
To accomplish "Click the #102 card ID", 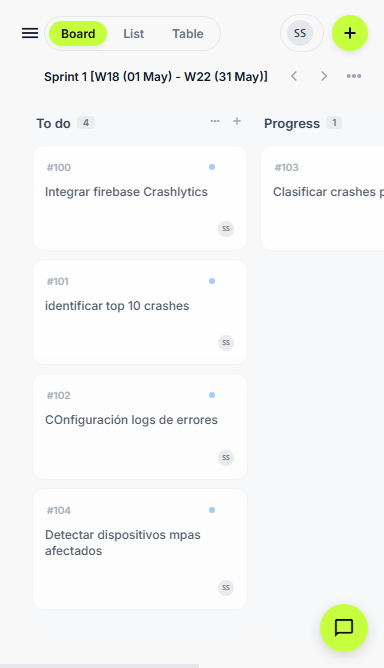I will click(x=59, y=395).
